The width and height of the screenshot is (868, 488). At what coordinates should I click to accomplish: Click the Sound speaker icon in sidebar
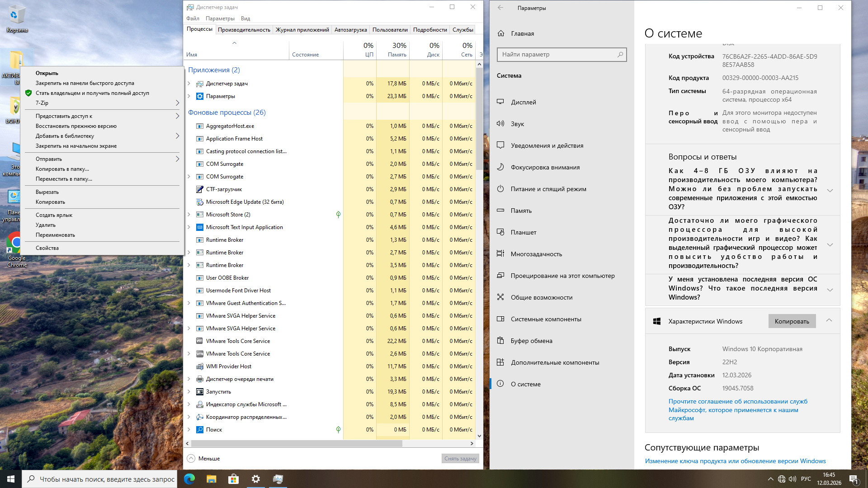(x=500, y=124)
